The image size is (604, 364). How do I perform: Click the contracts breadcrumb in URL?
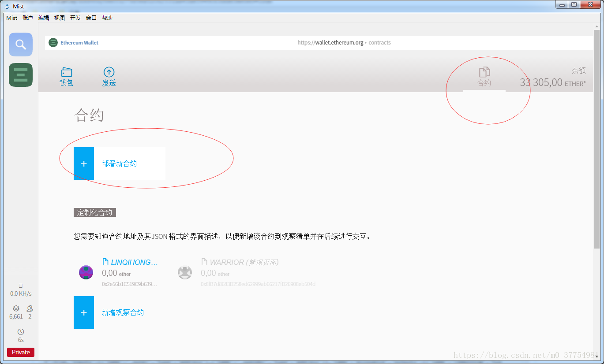click(x=379, y=43)
